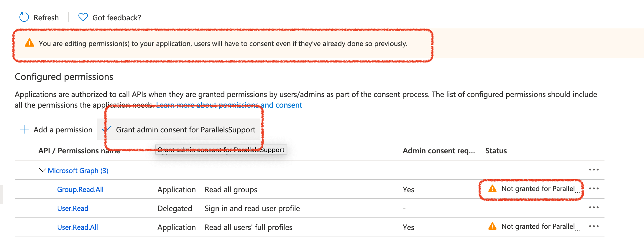This screenshot has width=644, height=250.
Task: Collapse the Microsoft Graph permissions group
Action: point(42,170)
